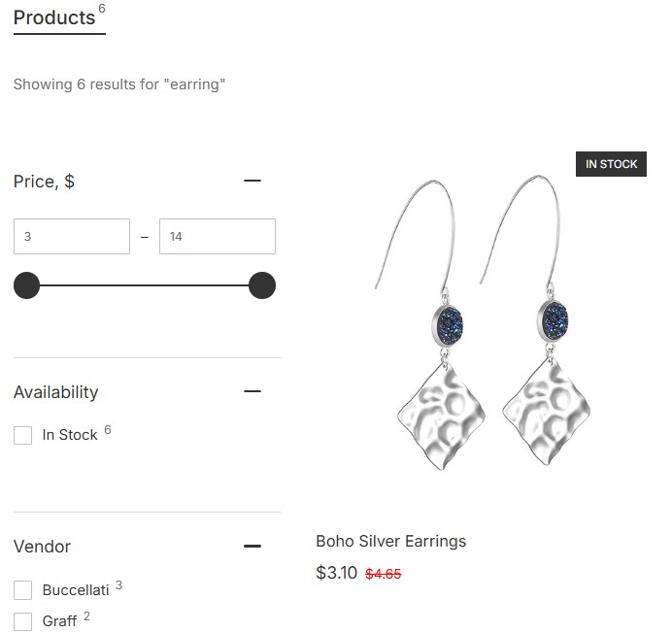Image resolution: width=672 pixels, height=633 pixels.
Task: Enable the In Stock filter checkbox
Action: coord(23,436)
